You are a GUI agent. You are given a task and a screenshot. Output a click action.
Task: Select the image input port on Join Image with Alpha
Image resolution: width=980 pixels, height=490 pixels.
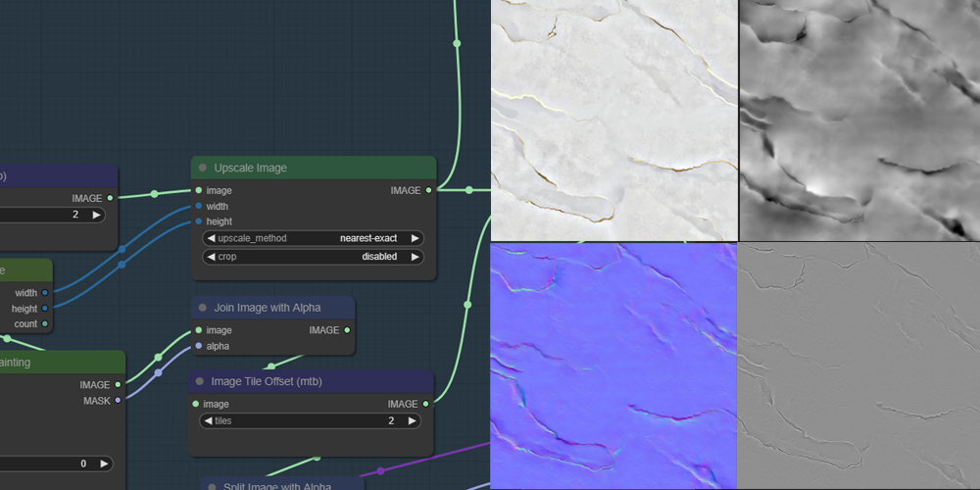pyautogui.click(x=199, y=330)
